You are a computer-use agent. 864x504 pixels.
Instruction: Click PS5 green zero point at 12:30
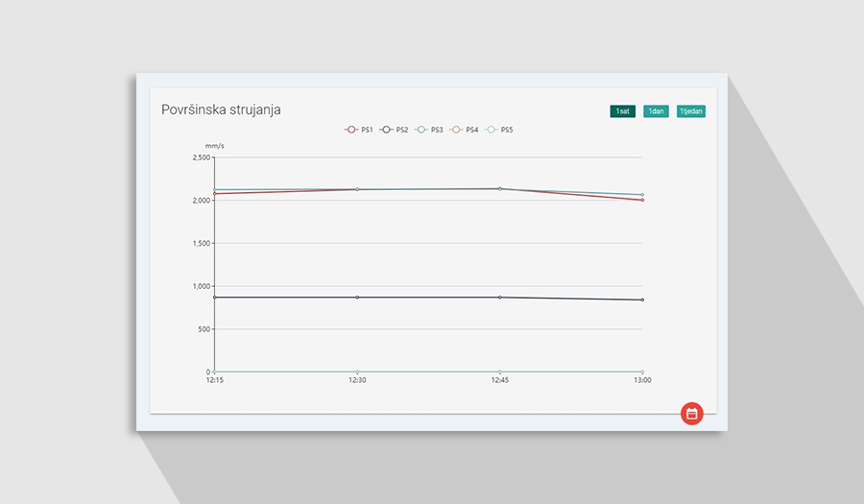pyautogui.click(x=357, y=372)
